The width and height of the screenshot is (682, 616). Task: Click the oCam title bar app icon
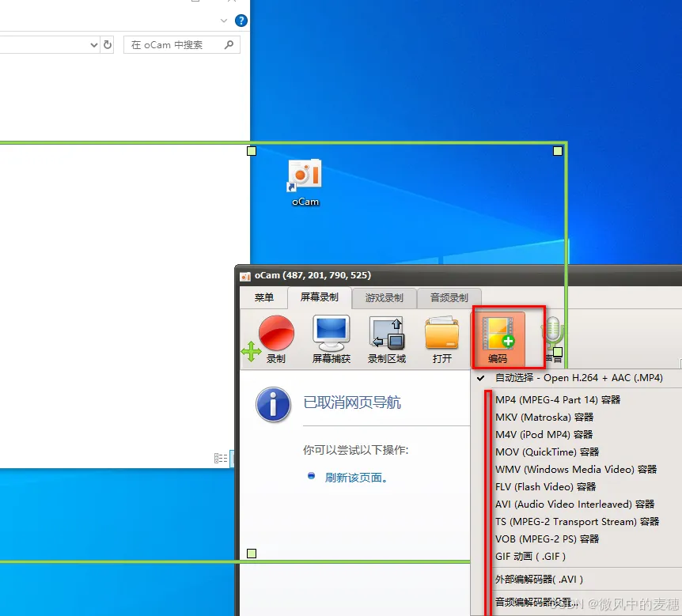245,276
